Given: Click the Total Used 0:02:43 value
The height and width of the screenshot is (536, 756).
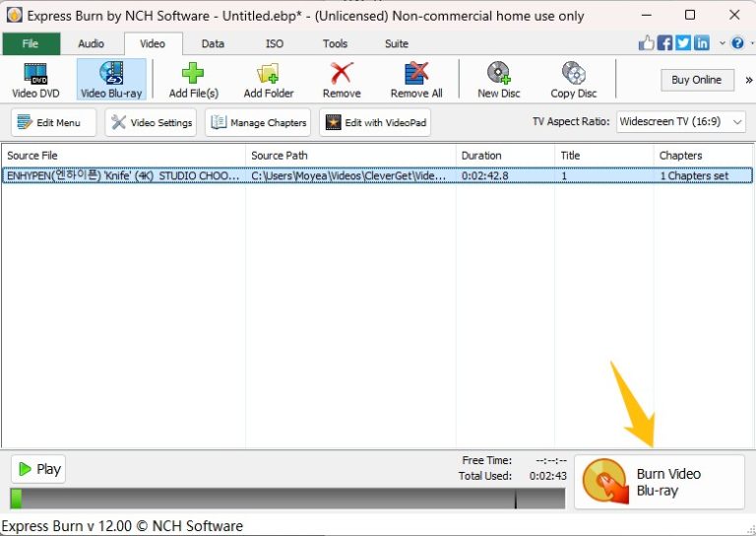Looking at the screenshot, I should (547, 476).
